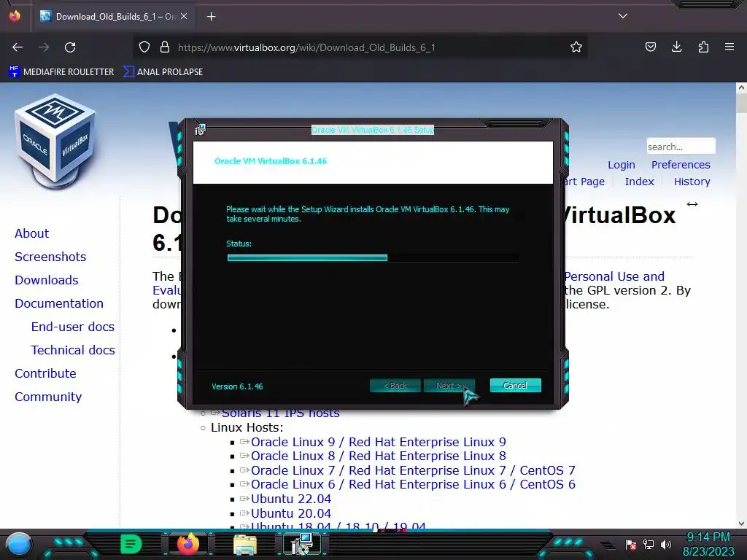The width and height of the screenshot is (747, 560).
Task: Click the Personal Use and license link
Action: (614, 276)
